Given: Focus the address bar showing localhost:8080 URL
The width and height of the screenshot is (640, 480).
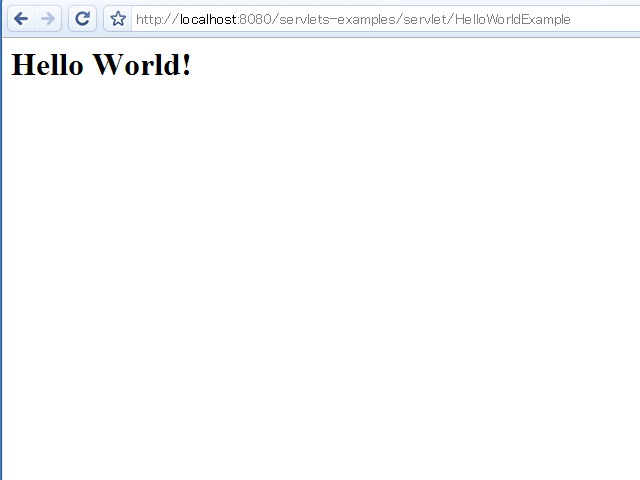Looking at the screenshot, I should [386, 19].
